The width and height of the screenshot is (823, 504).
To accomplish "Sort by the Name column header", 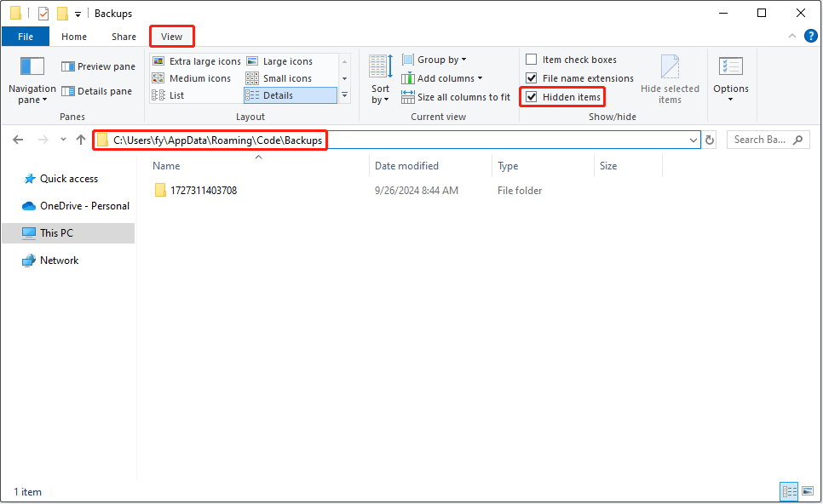I will 166,166.
